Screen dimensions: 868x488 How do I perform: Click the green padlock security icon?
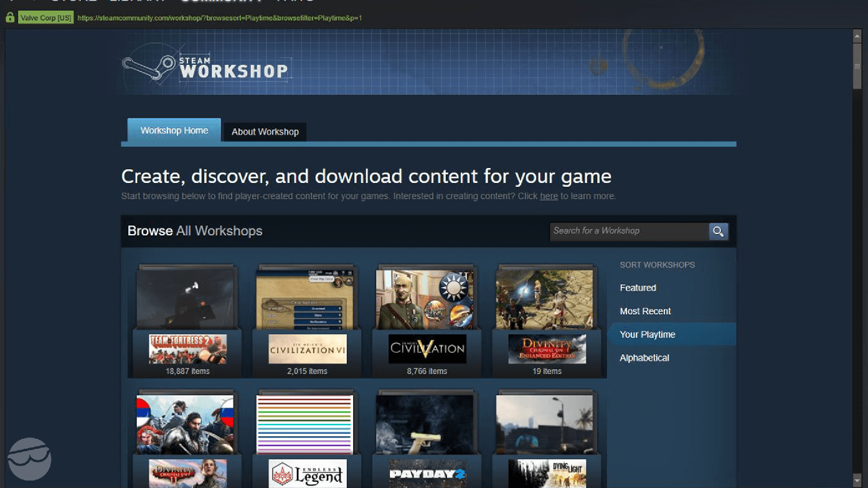pyautogui.click(x=10, y=18)
